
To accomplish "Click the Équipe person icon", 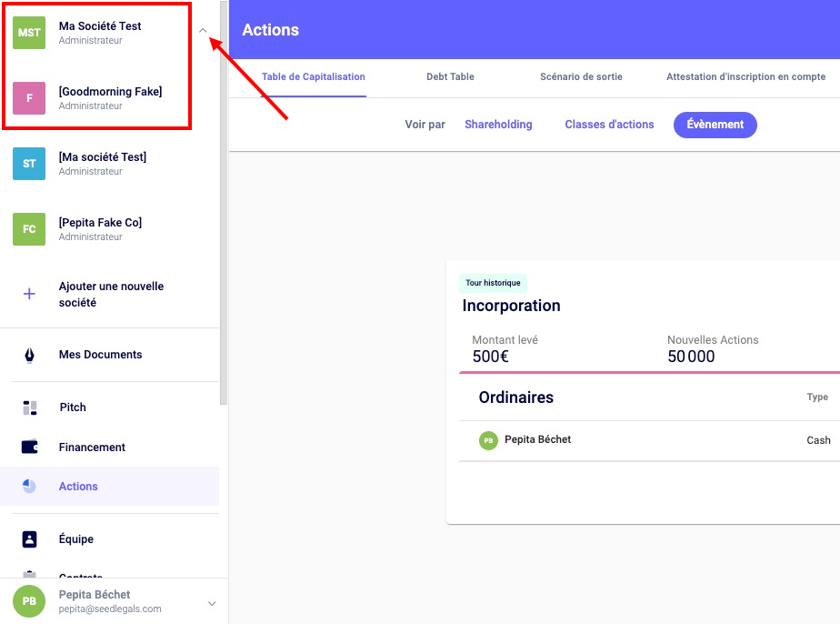I will point(29,539).
